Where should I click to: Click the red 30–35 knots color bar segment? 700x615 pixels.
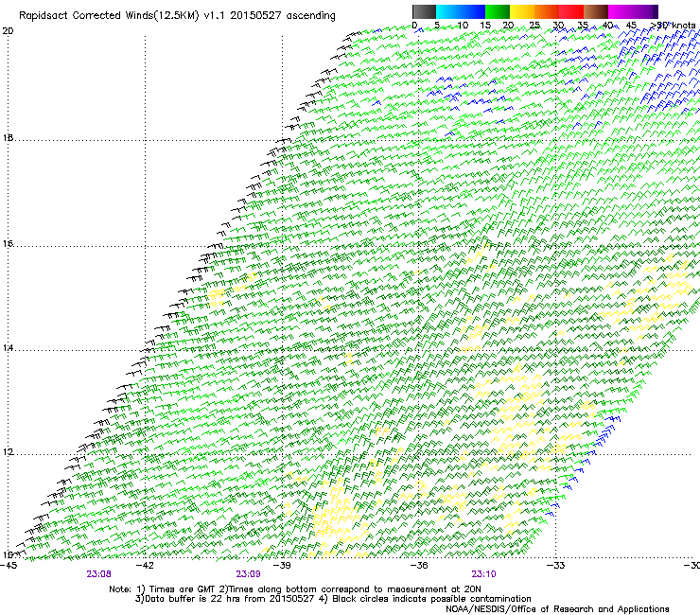click(571, 11)
